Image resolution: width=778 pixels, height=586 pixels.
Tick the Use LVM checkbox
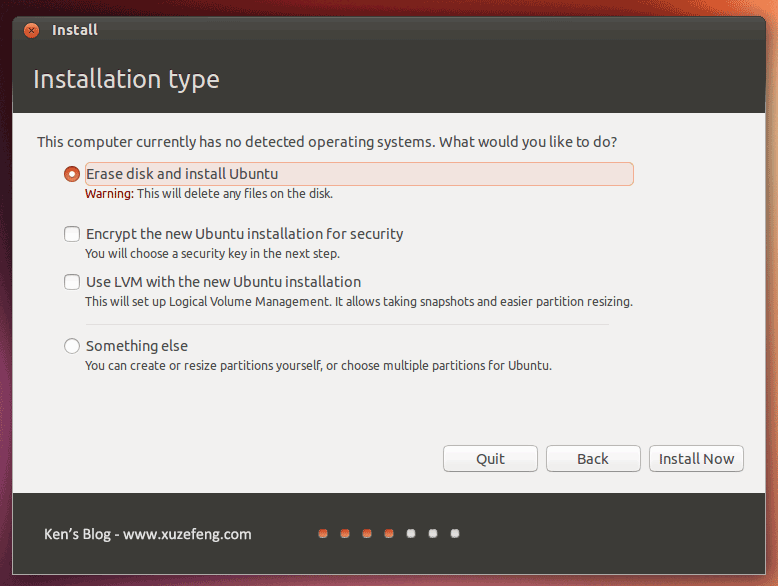coord(72,282)
